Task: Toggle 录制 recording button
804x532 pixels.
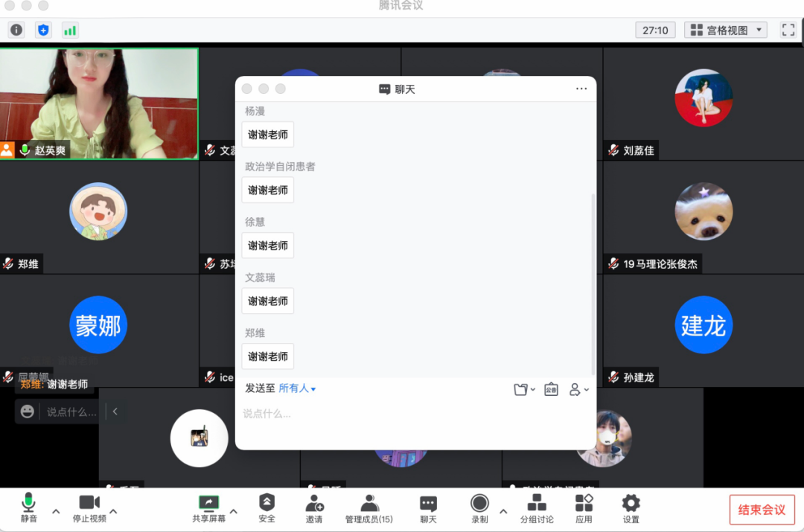Action: (x=479, y=508)
